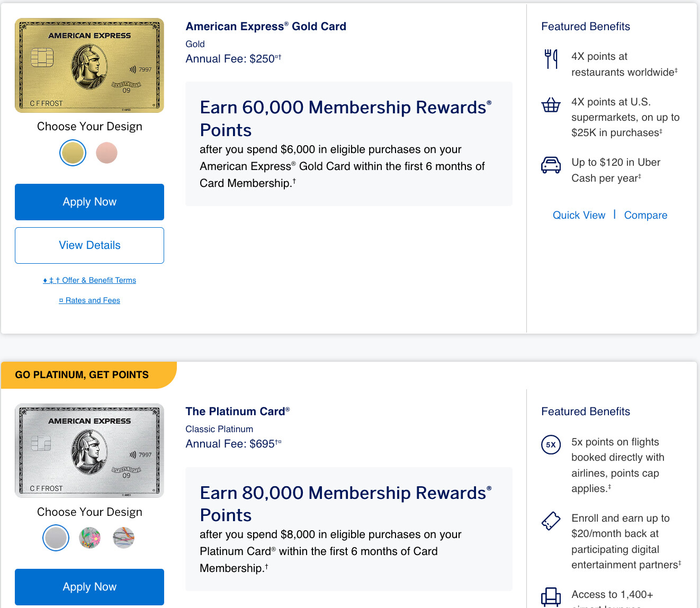Click the airport lounge seat icon

(x=551, y=597)
